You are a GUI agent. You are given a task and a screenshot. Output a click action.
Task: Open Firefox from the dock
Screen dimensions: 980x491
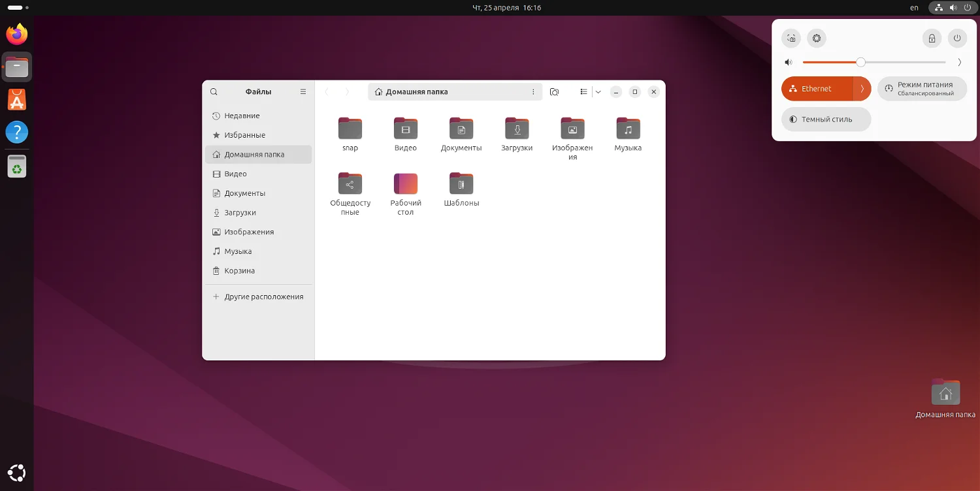coord(17,34)
